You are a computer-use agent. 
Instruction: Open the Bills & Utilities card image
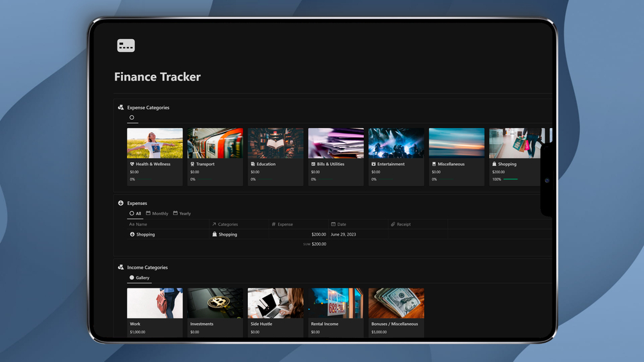336,143
